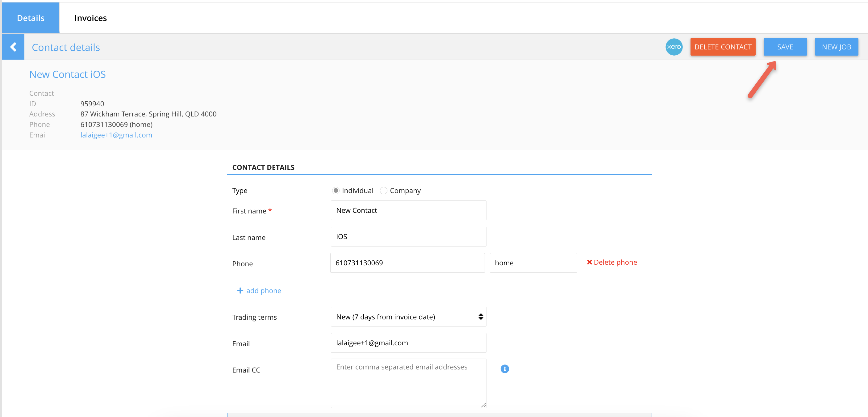Click the Email CC info icon
This screenshot has height=417, width=868.
tap(504, 369)
